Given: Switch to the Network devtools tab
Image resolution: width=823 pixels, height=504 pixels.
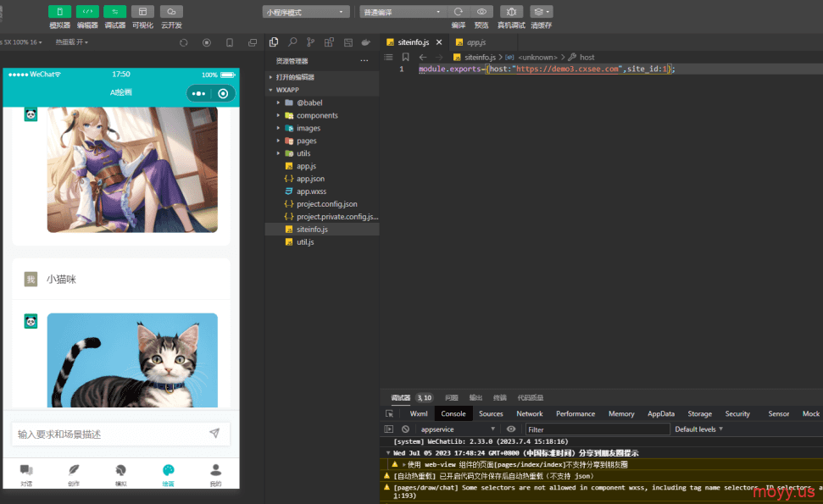Looking at the screenshot, I should (530, 414).
